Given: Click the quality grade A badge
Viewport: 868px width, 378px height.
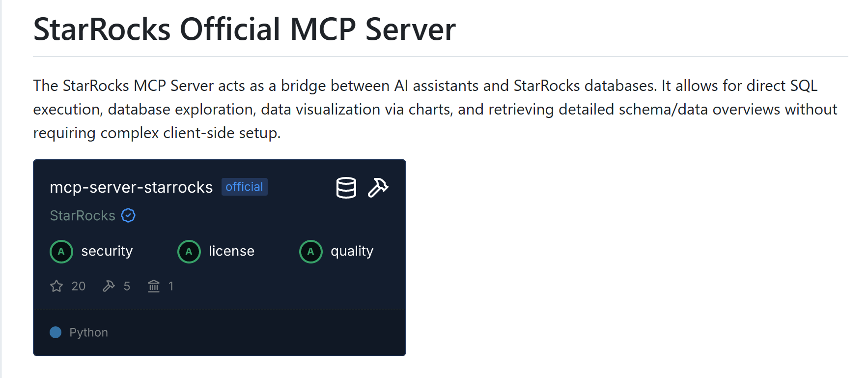Looking at the screenshot, I should coord(311,252).
